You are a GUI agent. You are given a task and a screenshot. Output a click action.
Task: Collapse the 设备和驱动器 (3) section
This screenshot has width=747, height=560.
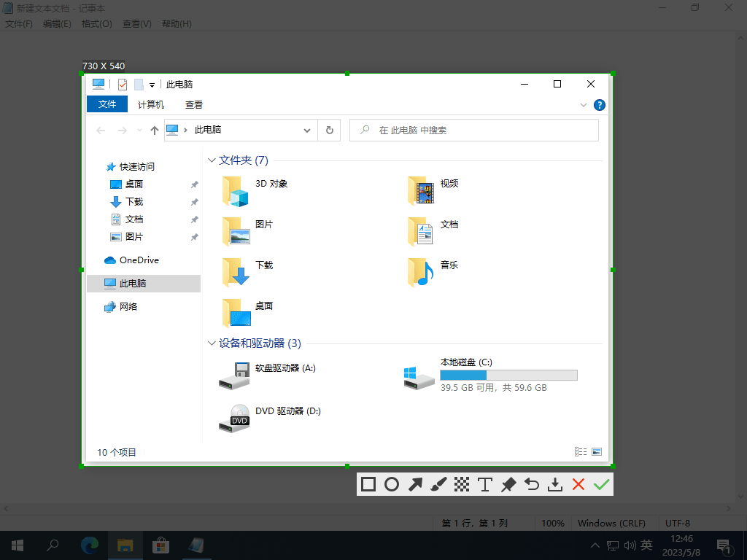point(212,343)
